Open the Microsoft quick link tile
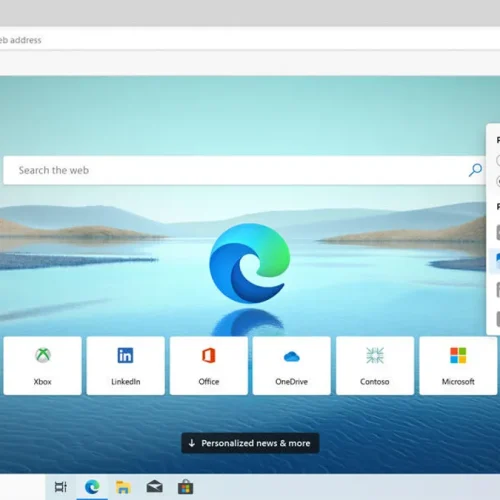Screen dimensions: 500x500 pyautogui.click(x=458, y=366)
